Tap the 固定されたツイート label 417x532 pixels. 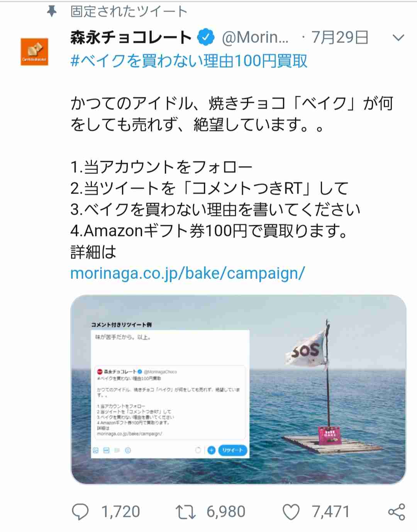tap(129, 12)
